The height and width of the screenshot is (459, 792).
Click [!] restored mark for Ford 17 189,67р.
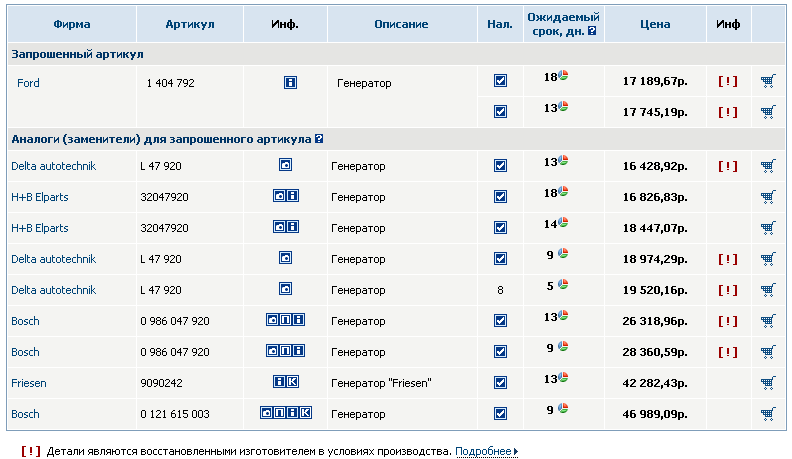click(728, 81)
